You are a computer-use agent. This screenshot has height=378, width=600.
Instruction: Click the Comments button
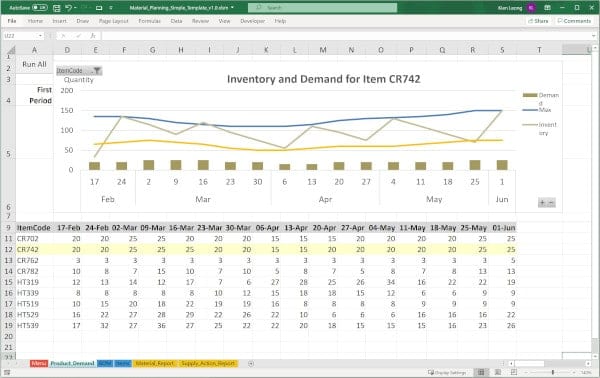pos(574,21)
